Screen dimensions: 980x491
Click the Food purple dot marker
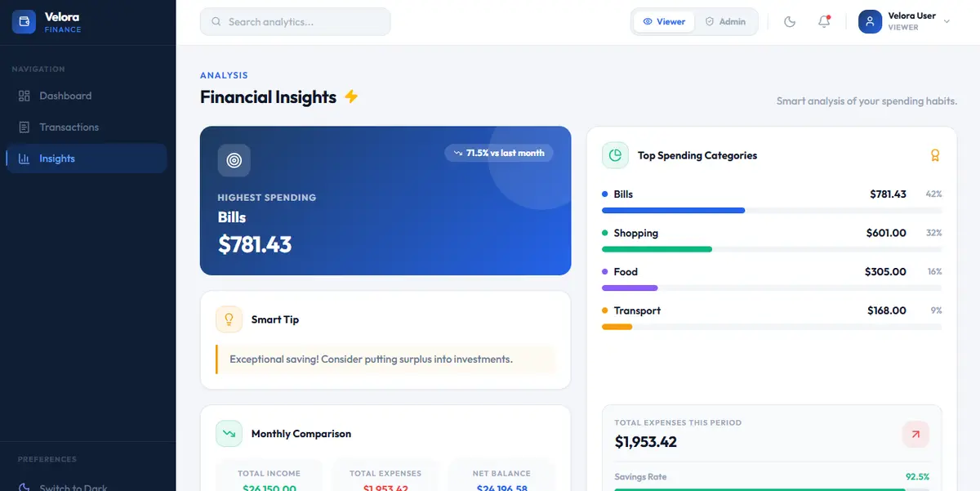(605, 271)
